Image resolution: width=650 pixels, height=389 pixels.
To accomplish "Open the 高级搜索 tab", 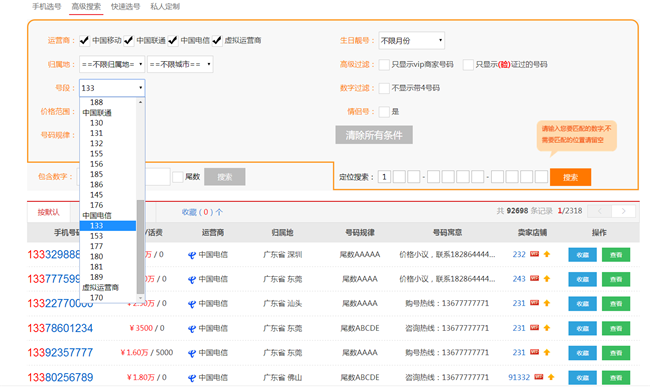I will pos(86,7).
